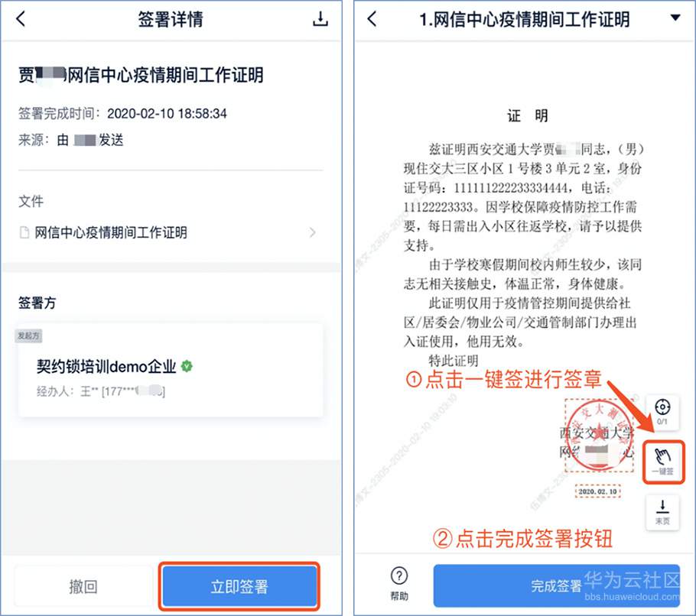The width and height of the screenshot is (696, 616).
Task: Tap the green verified badge next to demo企业
Action: click(187, 366)
